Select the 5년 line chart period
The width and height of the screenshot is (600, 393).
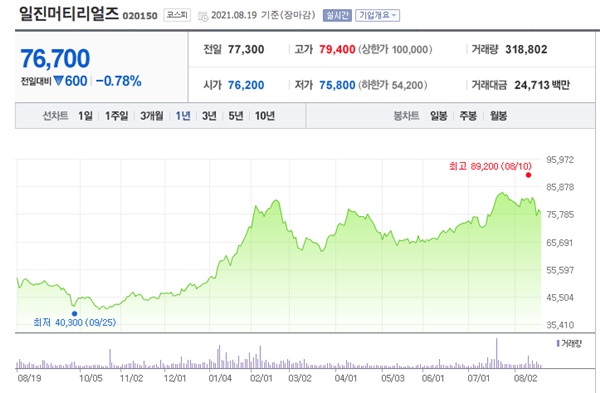click(236, 116)
